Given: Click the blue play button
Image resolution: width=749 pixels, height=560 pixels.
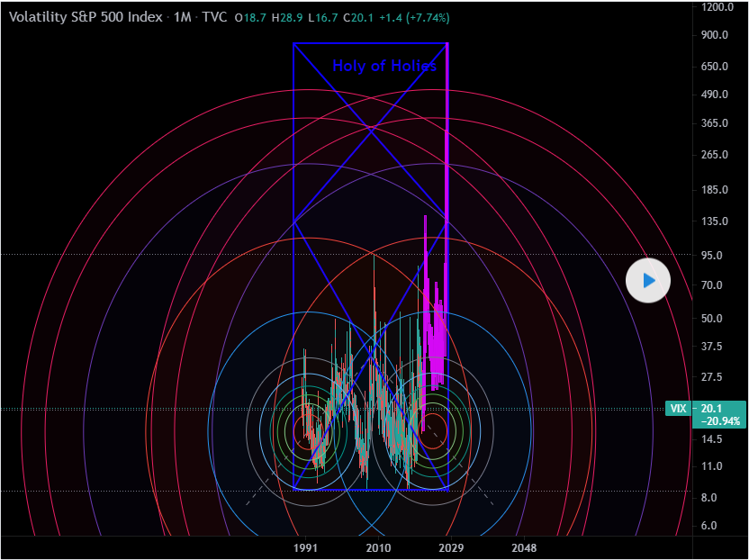Looking at the screenshot, I should [x=648, y=281].
